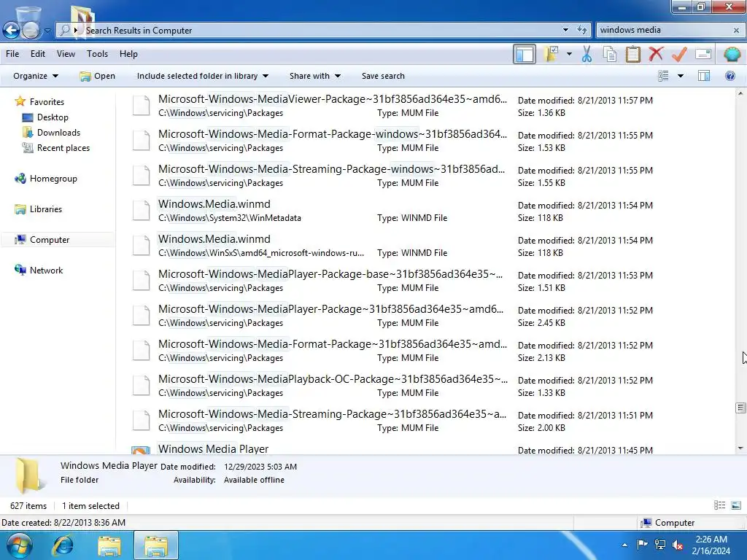Click Save search

point(383,76)
